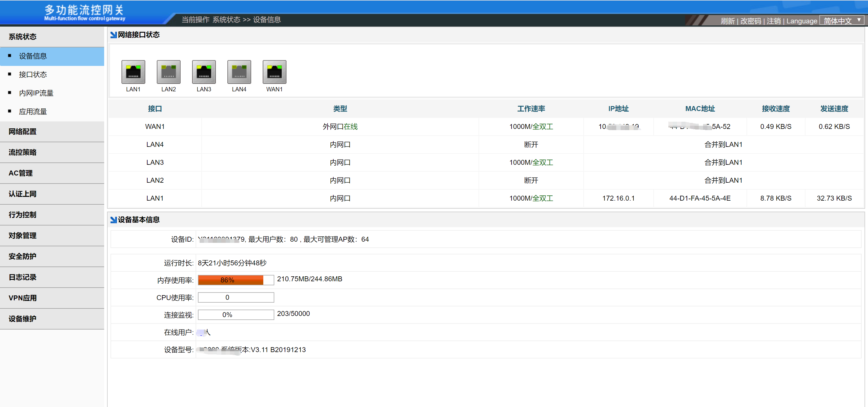
Task: Click the WAN1 port icon
Action: [x=274, y=72]
